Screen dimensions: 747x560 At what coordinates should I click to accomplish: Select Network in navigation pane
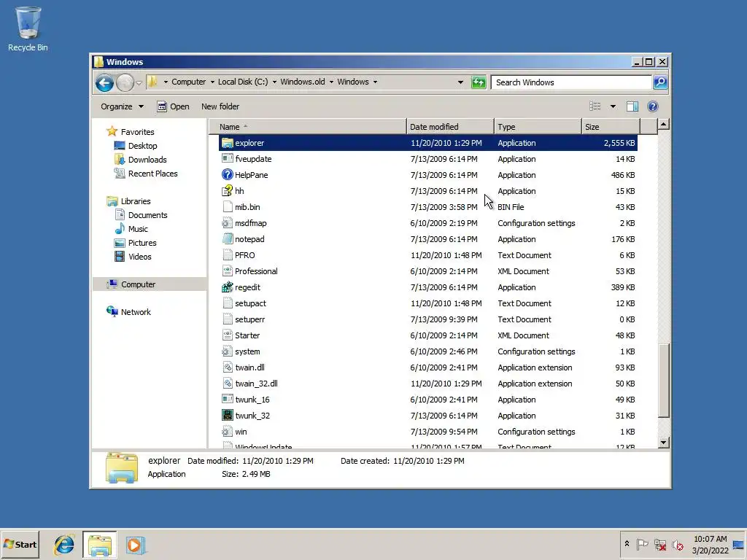[x=135, y=312]
